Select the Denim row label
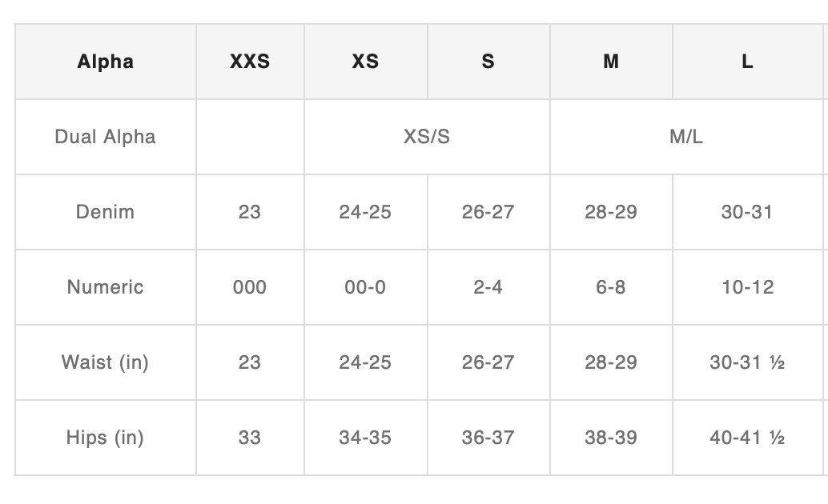The height and width of the screenshot is (504, 828). (106, 212)
